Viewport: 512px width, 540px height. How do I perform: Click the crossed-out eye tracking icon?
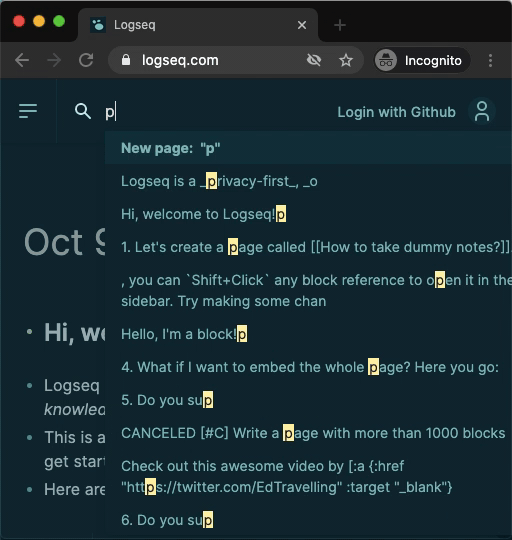314,60
